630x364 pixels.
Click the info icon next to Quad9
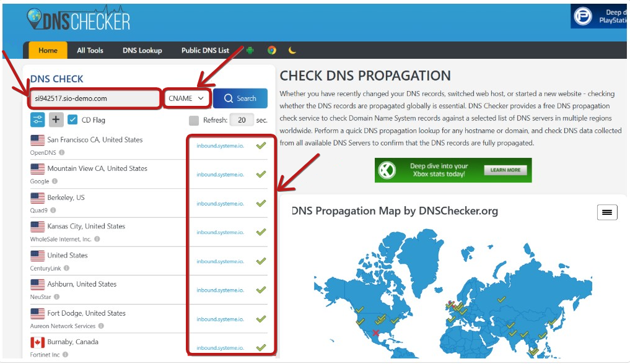pyautogui.click(x=53, y=210)
